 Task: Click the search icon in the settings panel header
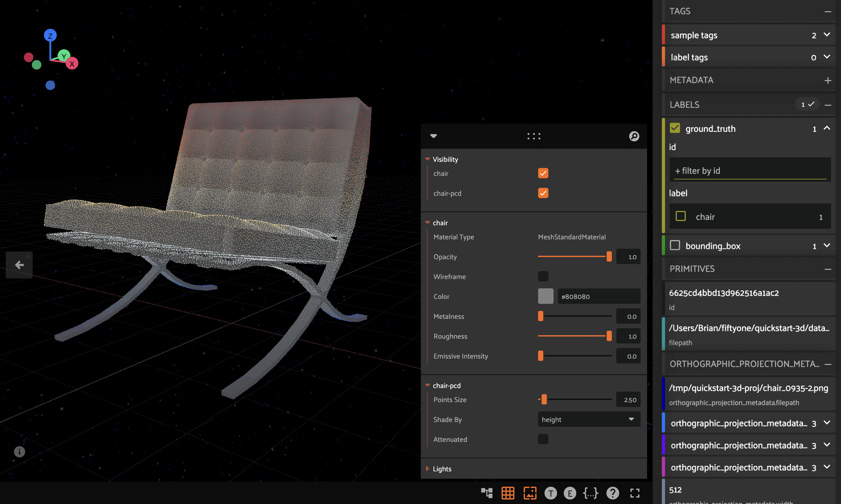point(634,136)
